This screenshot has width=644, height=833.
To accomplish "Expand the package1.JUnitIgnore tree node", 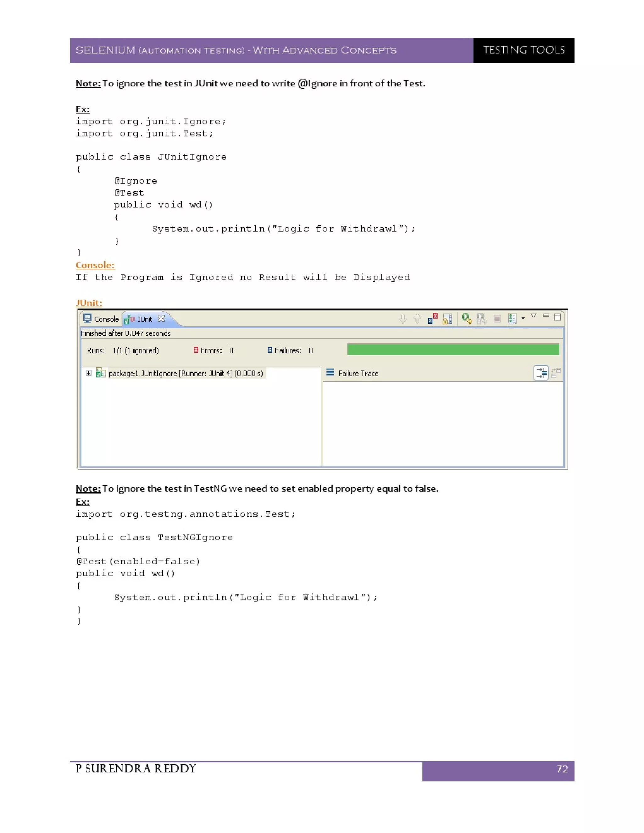I will [88, 373].
